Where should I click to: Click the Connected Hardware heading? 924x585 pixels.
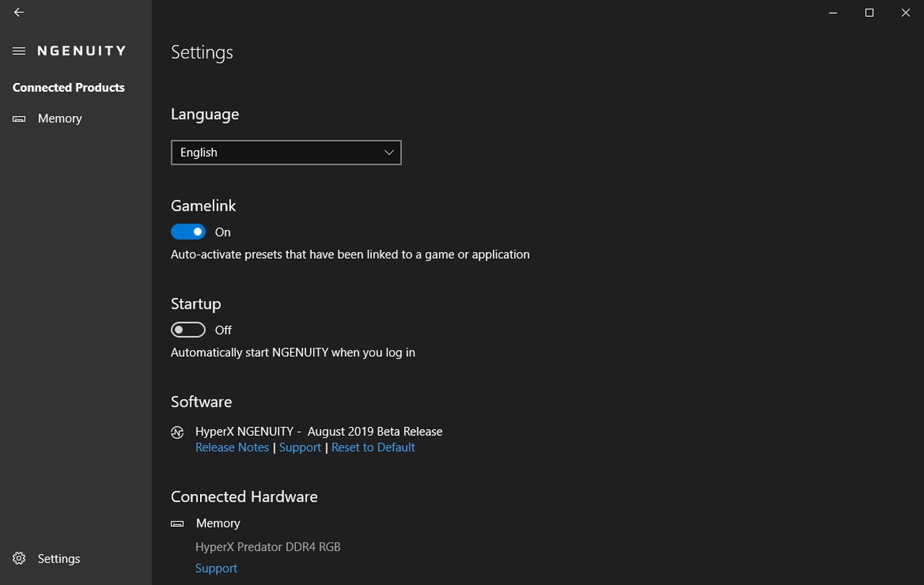pos(244,497)
